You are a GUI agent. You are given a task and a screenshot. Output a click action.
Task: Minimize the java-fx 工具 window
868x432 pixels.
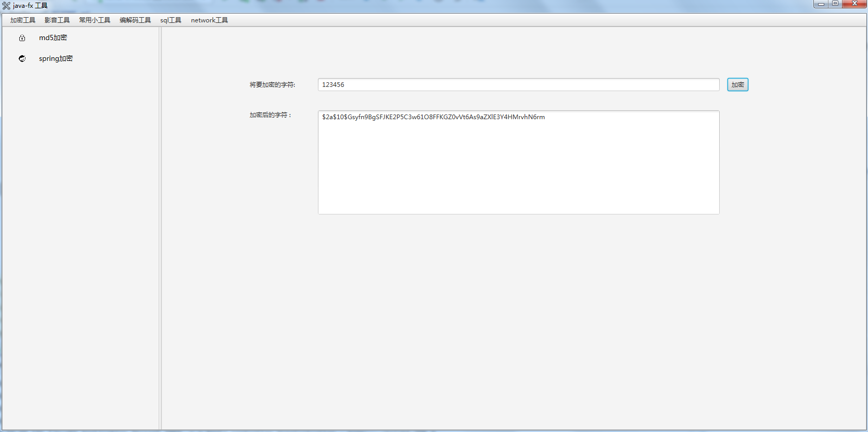click(x=821, y=4)
